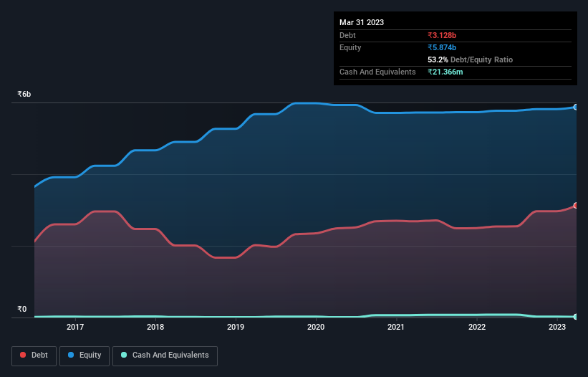
Task: Toggle the Debt series legend button
Action: (x=34, y=355)
